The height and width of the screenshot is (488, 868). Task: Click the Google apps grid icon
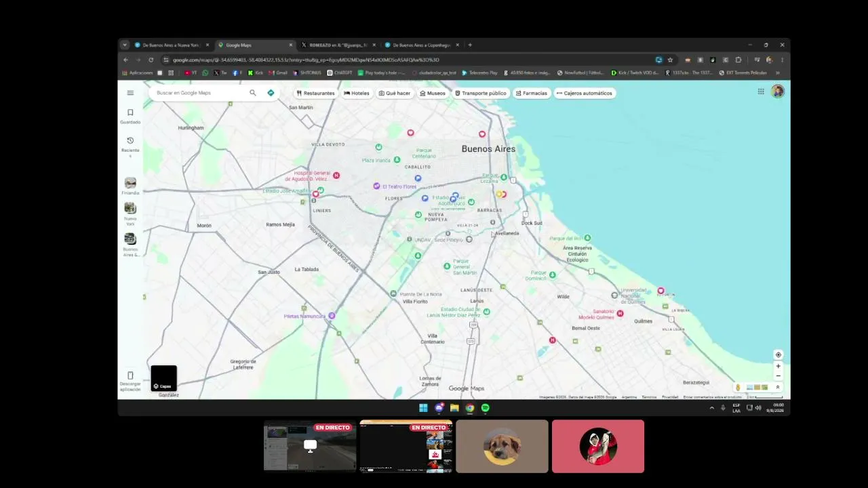tap(761, 91)
